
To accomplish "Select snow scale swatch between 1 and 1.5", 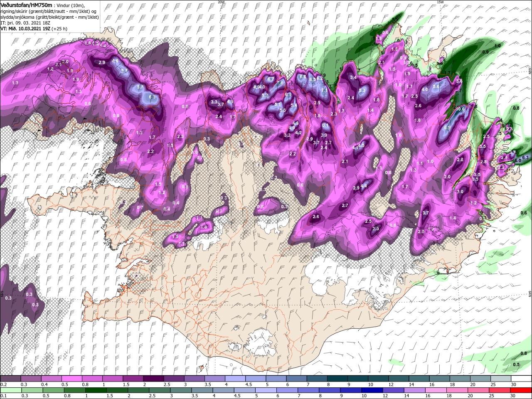I will pyautogui.click(x=112, y=379).
